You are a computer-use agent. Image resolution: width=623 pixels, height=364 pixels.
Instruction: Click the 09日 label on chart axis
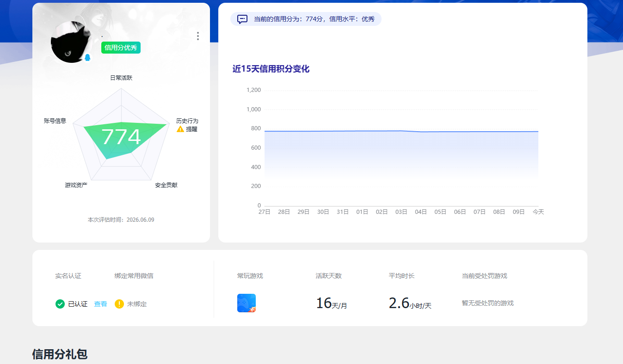(519, 212)
